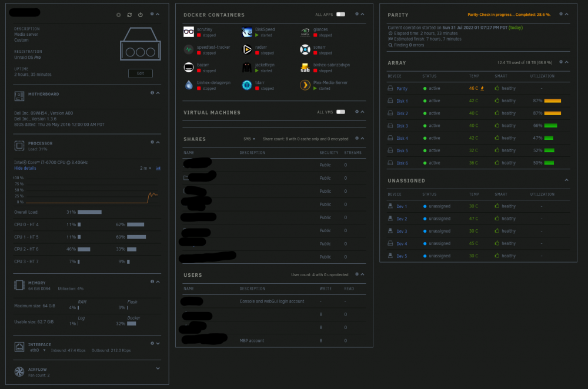The width and height of the screenshot is (588, 389).
Task: Open the Disk 1 link
Action: click(x=402, y=101)
